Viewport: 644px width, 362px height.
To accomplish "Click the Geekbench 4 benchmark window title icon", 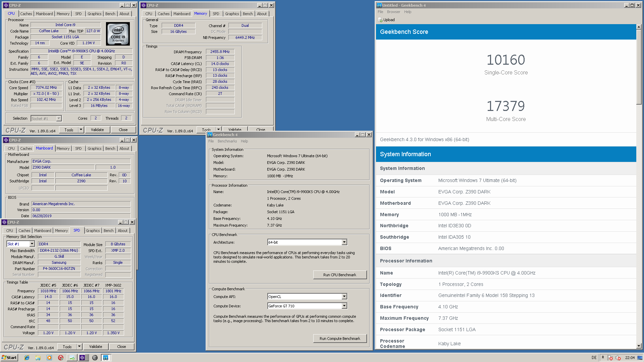I will [x=210, y=135].
